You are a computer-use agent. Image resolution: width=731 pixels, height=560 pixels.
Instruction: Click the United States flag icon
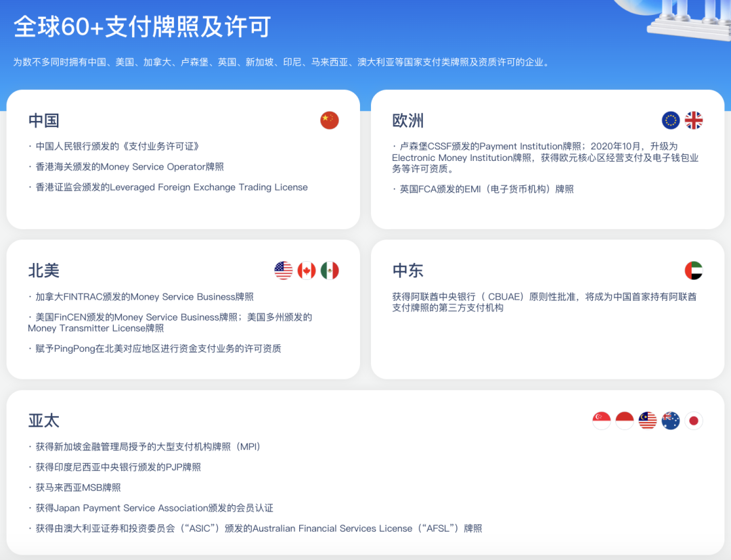click(284, 271)
